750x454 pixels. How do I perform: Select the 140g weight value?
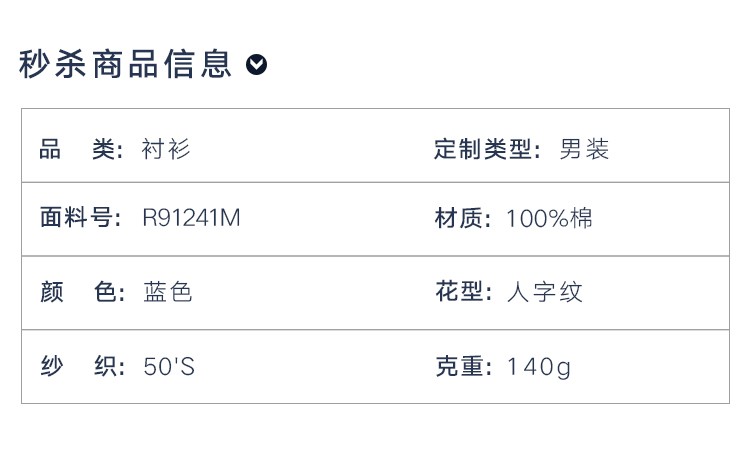pos(539,367)
